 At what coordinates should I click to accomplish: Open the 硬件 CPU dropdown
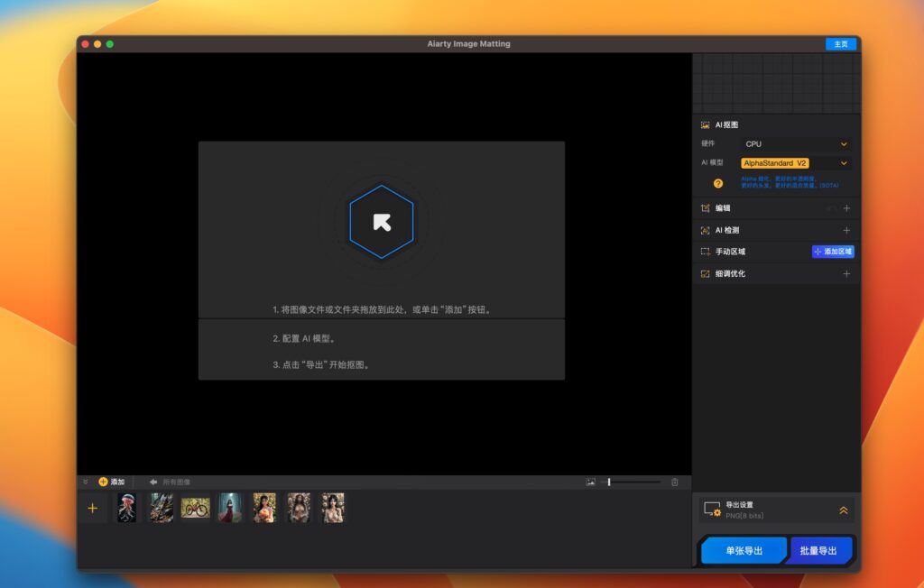click(x=794, y=143)
